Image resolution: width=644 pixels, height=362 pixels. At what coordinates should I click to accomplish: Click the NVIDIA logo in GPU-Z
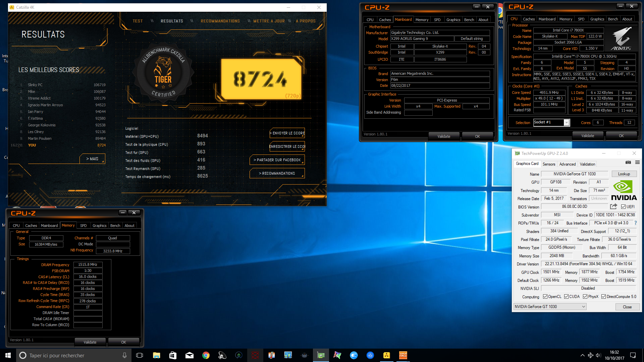point(624,190)
